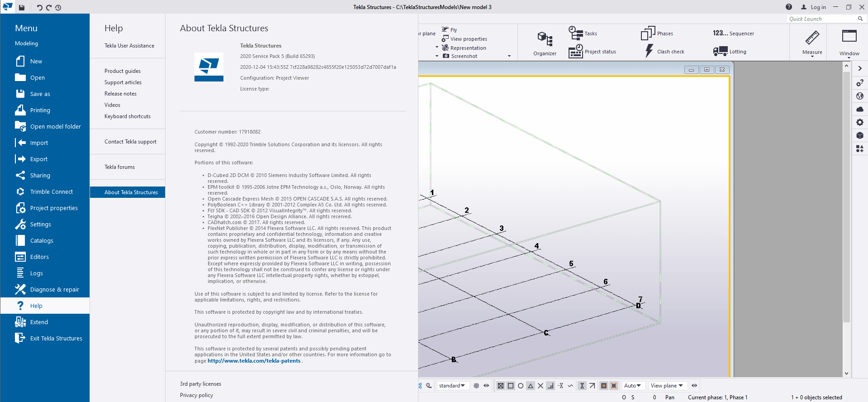Open Release notes in Help
This screenshot has width=868, height=402.
click(120, 94)
